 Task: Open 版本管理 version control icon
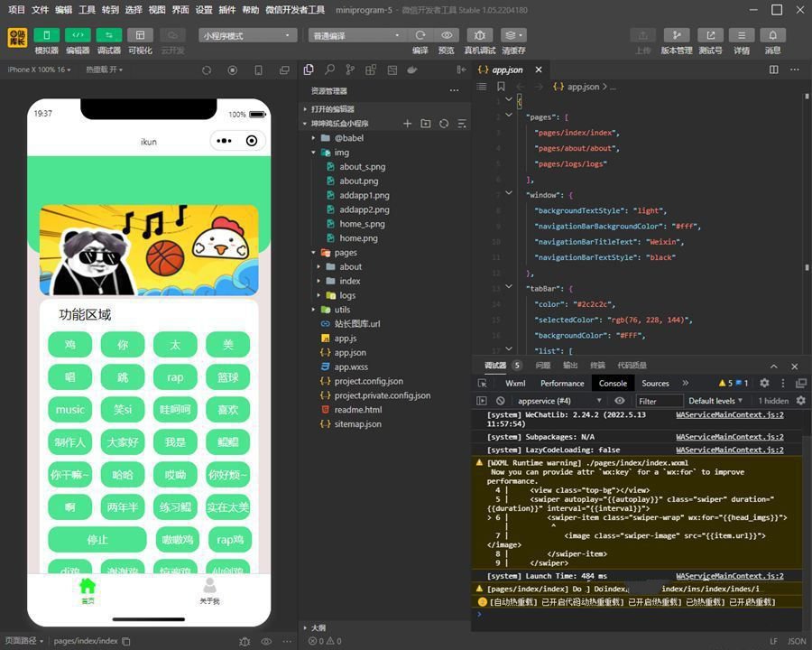[676, 35]
